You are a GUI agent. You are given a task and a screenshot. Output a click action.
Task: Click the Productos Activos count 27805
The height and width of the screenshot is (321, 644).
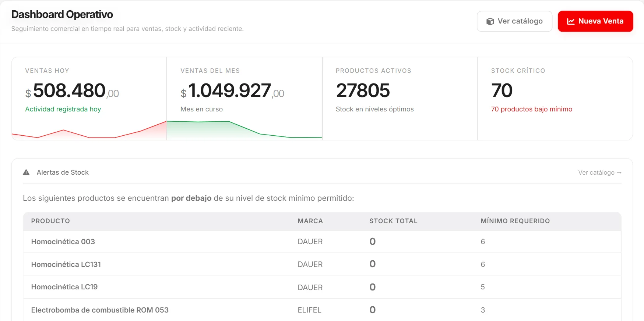(363, 90)
